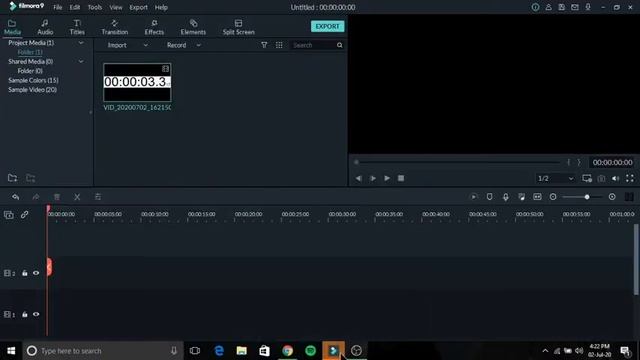Click the stop button in preview

click(401, 178)
